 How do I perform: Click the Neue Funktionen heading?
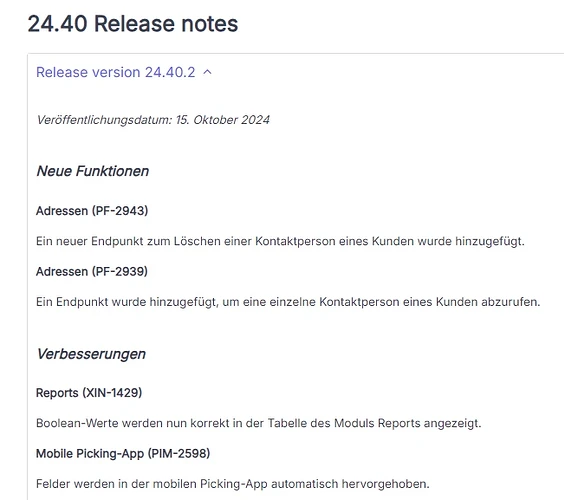[x=93, y=171]
